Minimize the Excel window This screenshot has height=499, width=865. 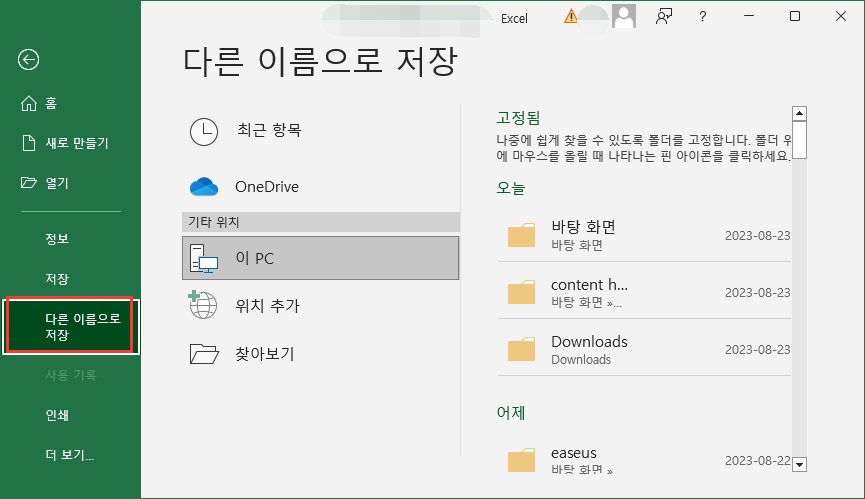pos(749,16)
